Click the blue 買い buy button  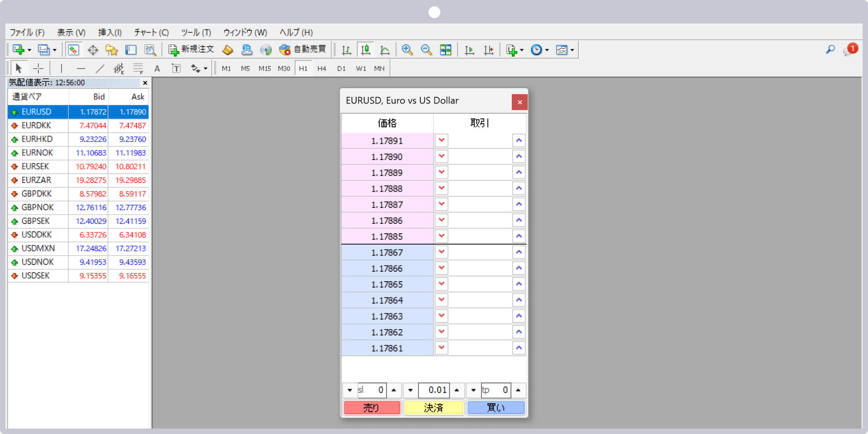tap(495, 408)
